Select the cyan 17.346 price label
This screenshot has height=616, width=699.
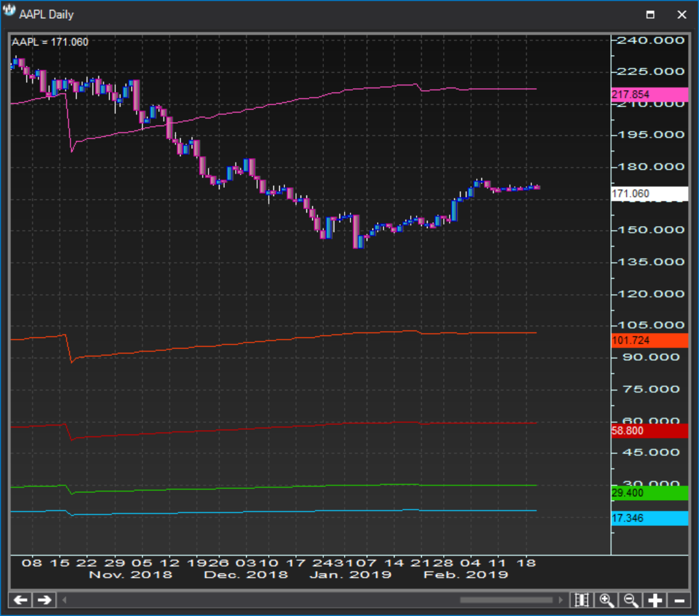tap(650, 518)
